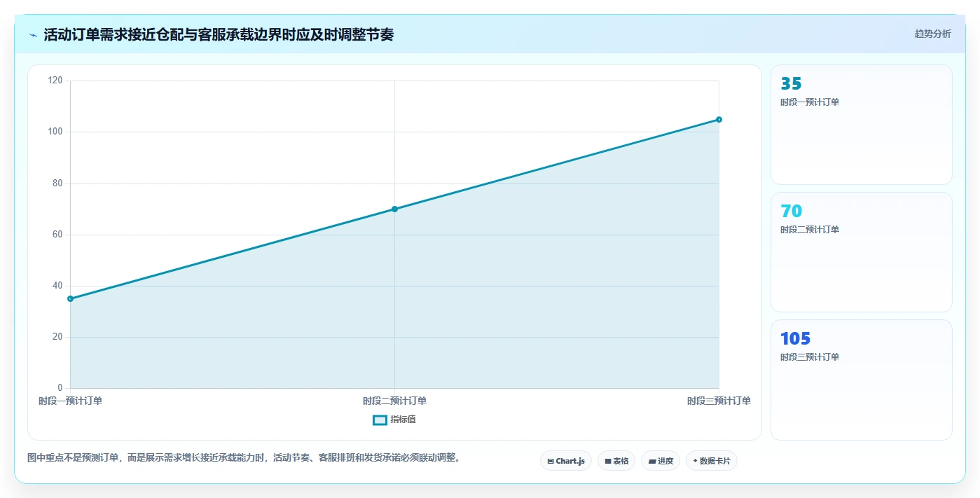
Task: Click the 时段一预计订单 card label
Action: [x=810, y=102]
